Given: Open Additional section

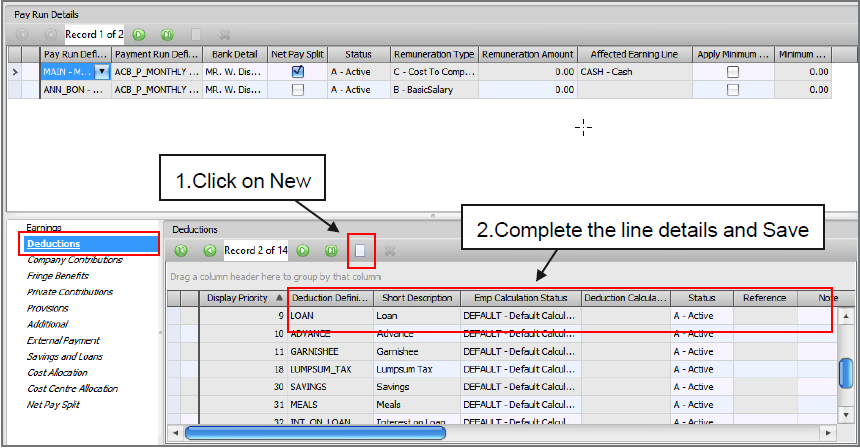Looking at the screenshot, I should 48,324.
